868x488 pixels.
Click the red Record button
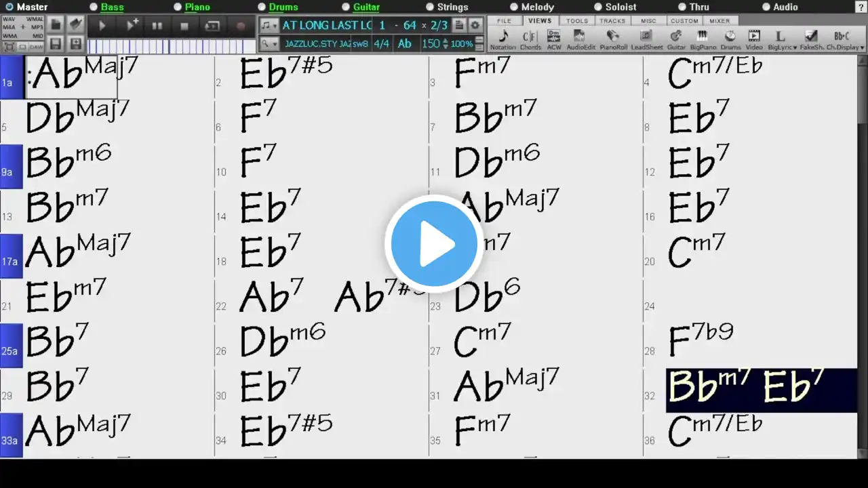click(x=240, y=26)
